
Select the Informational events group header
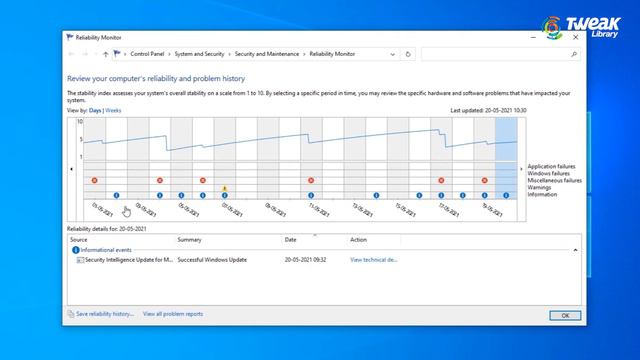[106, 250]
